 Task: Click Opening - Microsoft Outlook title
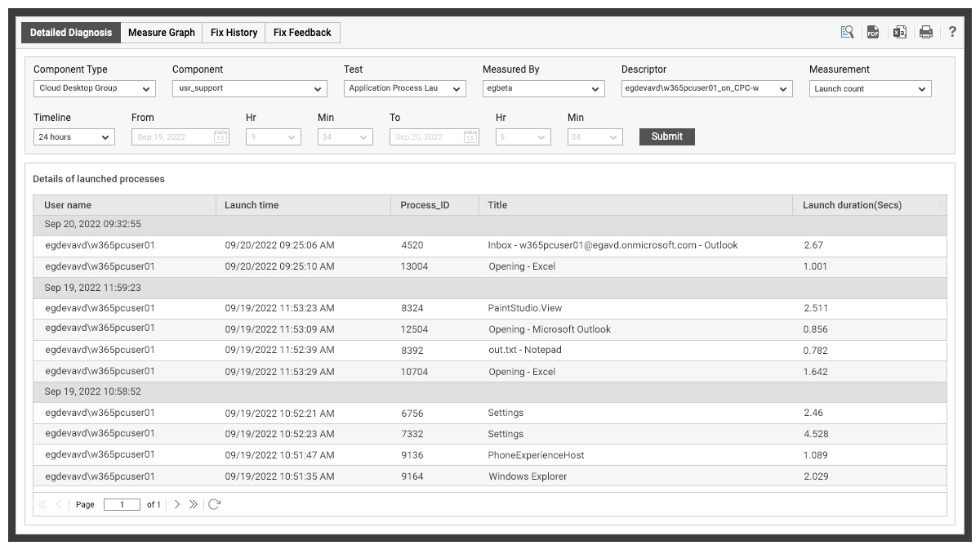coord(550,329)
